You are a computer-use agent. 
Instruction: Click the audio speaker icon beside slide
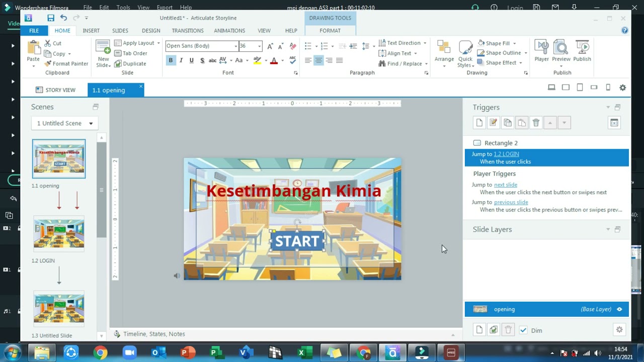177,276
